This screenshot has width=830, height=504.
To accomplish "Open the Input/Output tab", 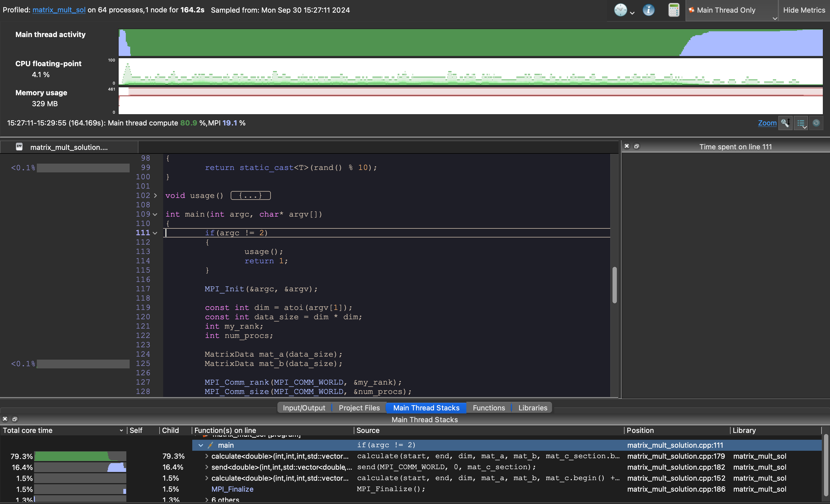I will coord(304,408).
